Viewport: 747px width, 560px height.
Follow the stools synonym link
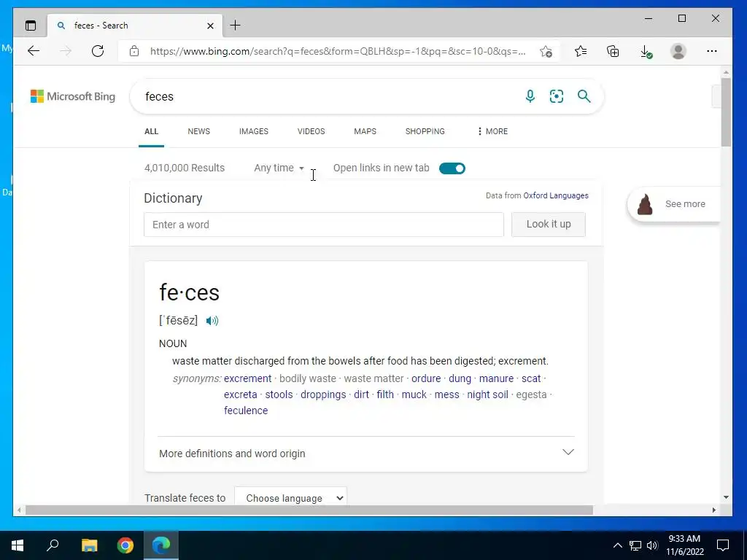(x=279, y=394)
